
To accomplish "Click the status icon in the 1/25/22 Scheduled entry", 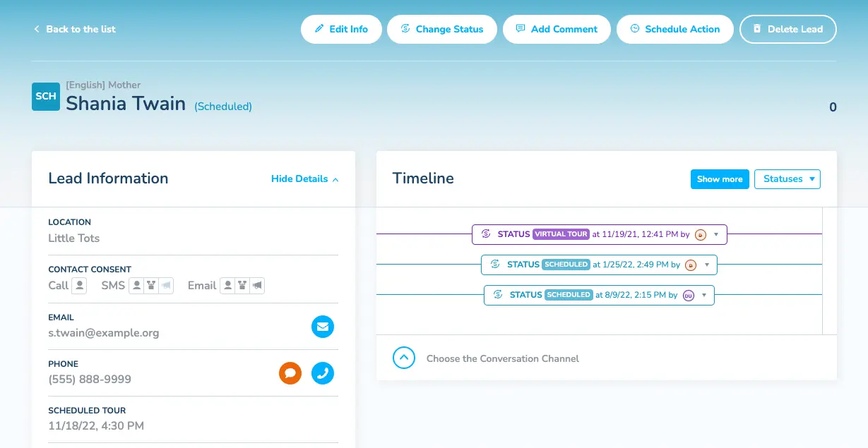I will point(495,265).
